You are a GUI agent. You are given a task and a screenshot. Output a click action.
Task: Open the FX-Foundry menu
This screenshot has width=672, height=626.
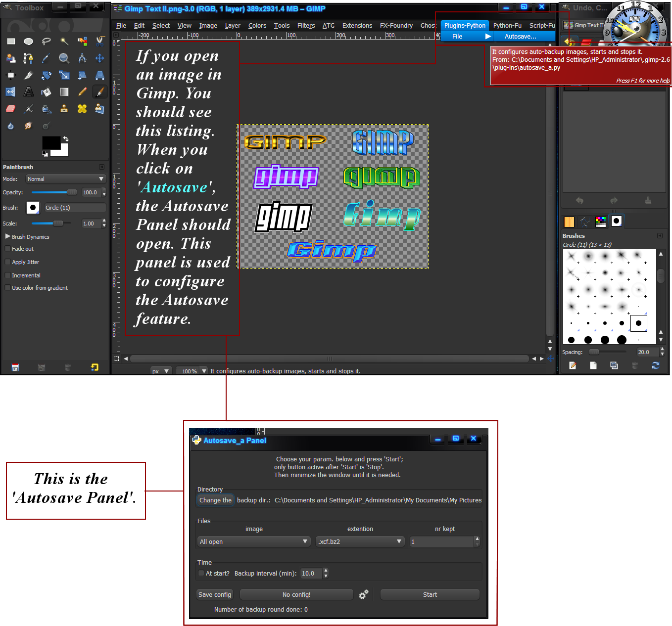tap(396, 26)
